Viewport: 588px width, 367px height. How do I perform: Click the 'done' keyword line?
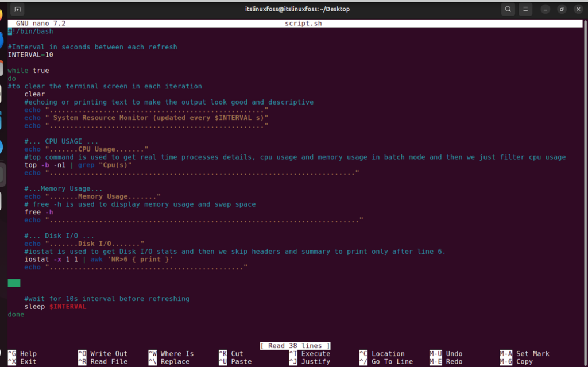(x=16, y=315)
